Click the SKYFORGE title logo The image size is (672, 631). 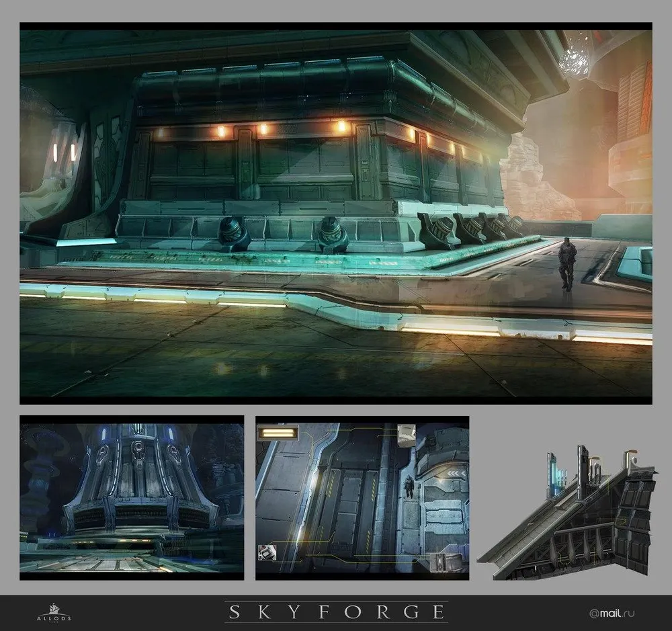[337, 612]
